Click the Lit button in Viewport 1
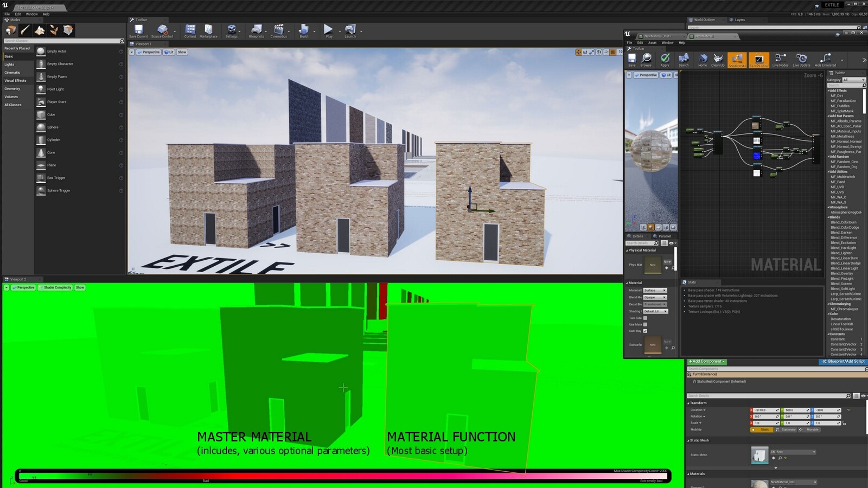868x488 pixels. point(169,52)
